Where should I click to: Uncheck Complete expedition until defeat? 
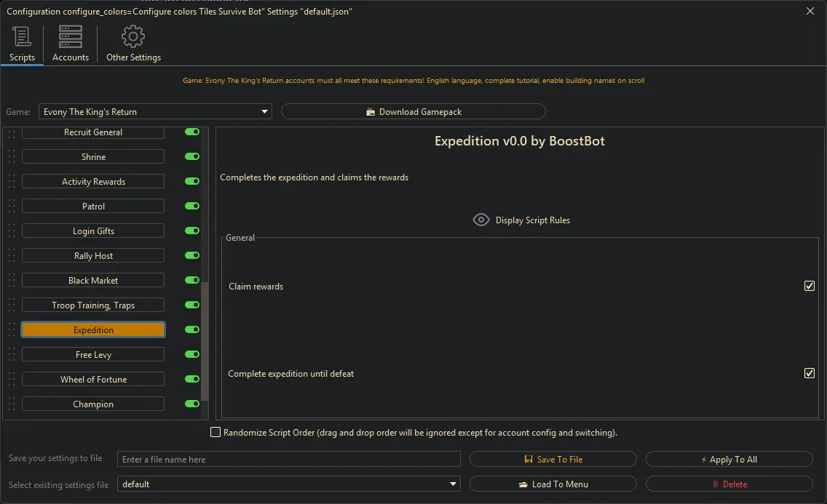pos(810,373)
